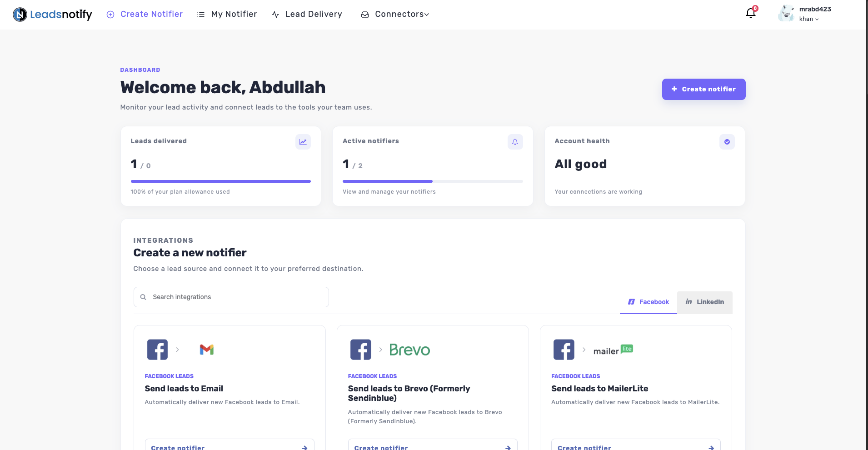Click the purple Create notifier button

(x=703, y=89)
